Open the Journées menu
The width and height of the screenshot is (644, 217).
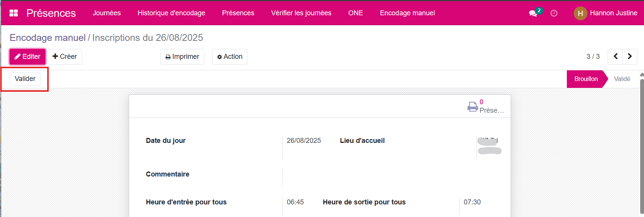click(107, 13)
